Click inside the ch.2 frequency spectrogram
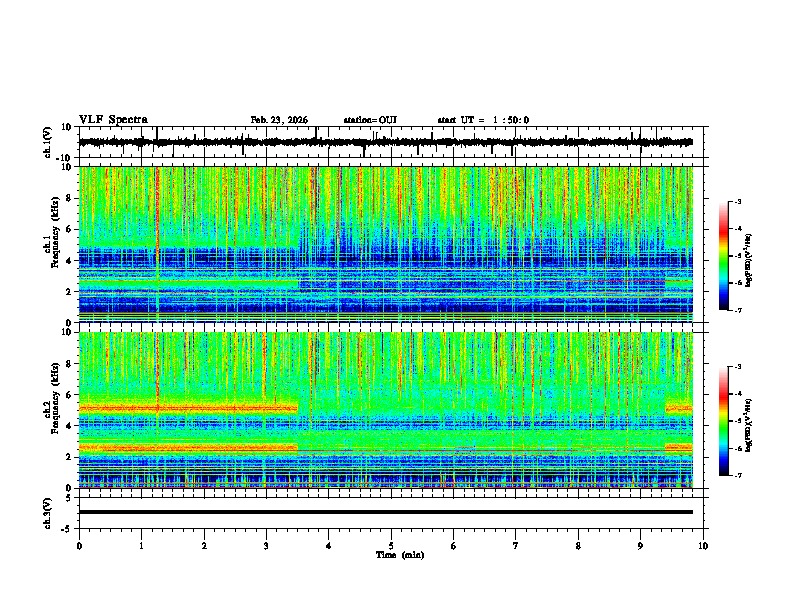The width and height of the screenshot is (792, 612). [x=385, y=410]
